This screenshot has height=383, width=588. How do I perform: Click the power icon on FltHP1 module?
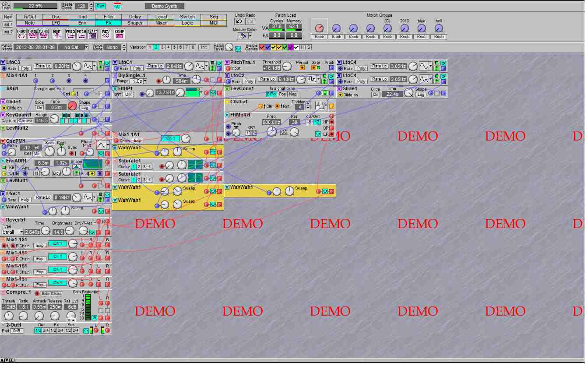tap(213, 93)
